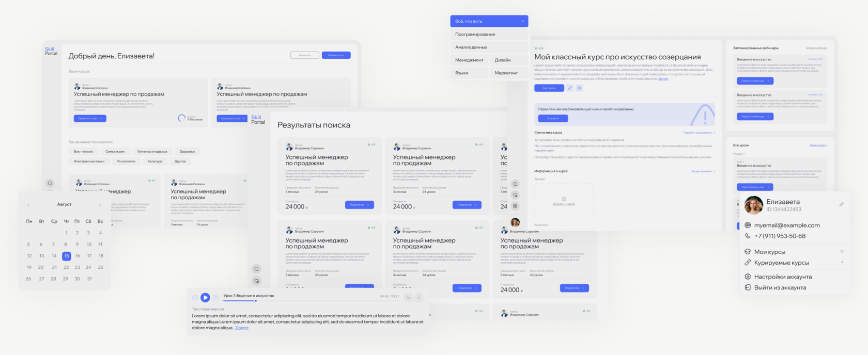Pick day 22 in the August calendar

point(66,267)
